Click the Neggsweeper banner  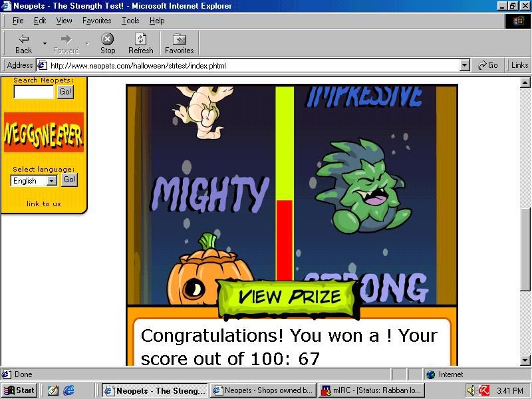tap(44, 132)
